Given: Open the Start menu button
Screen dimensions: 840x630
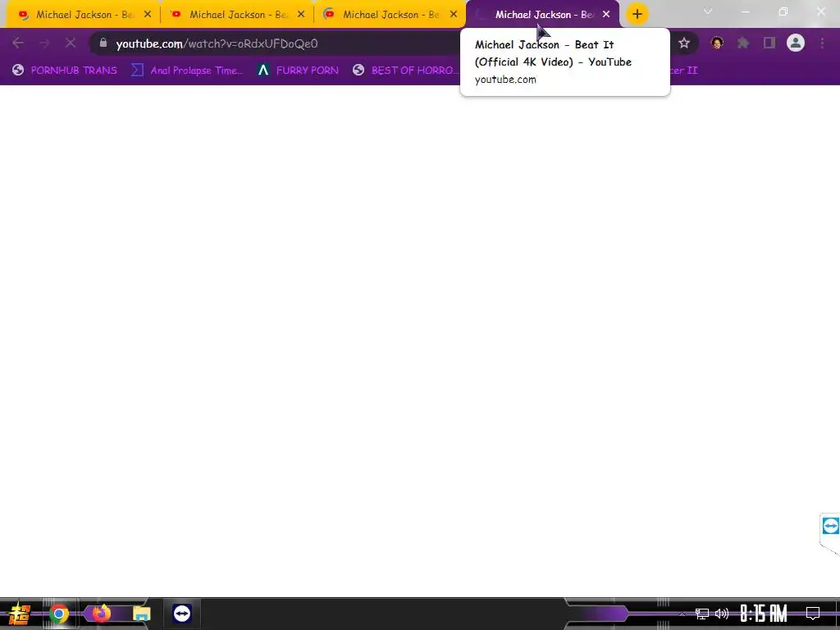Looking at the screenshot, I should 19,614.
